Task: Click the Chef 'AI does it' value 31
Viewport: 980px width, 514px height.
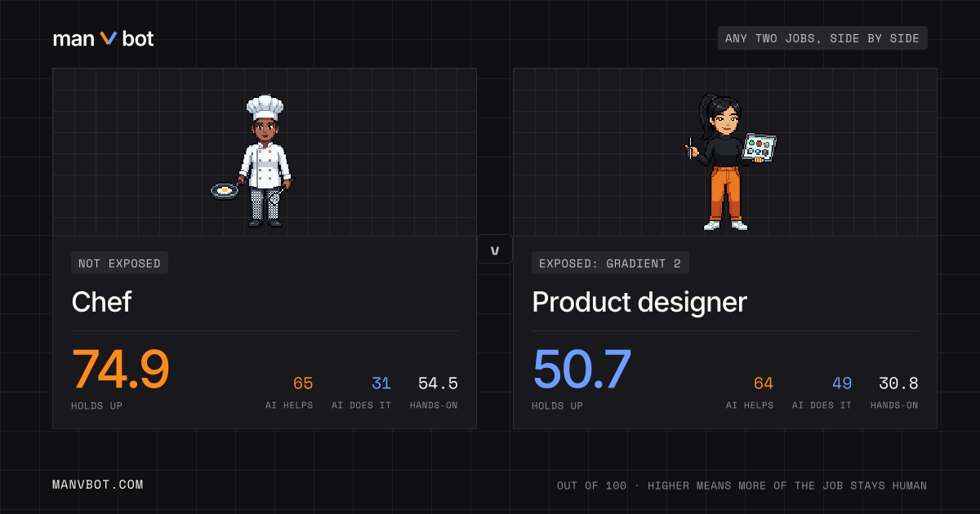Action: click(x=381, y=383)
